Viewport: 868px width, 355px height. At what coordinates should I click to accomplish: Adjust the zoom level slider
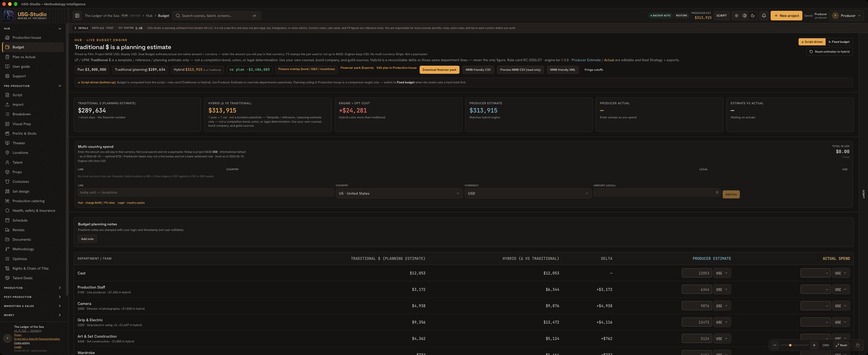[x=794, y=345]
